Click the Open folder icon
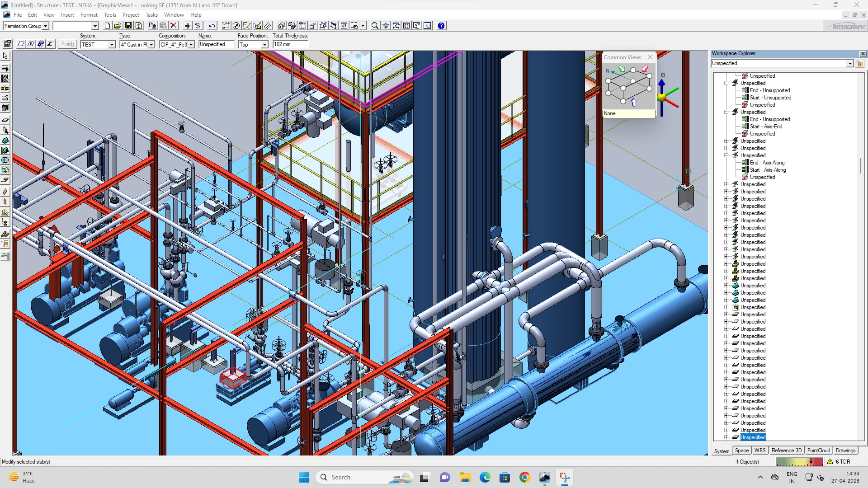868x488 pixels. pyautogui.click(x=118, y=26)
